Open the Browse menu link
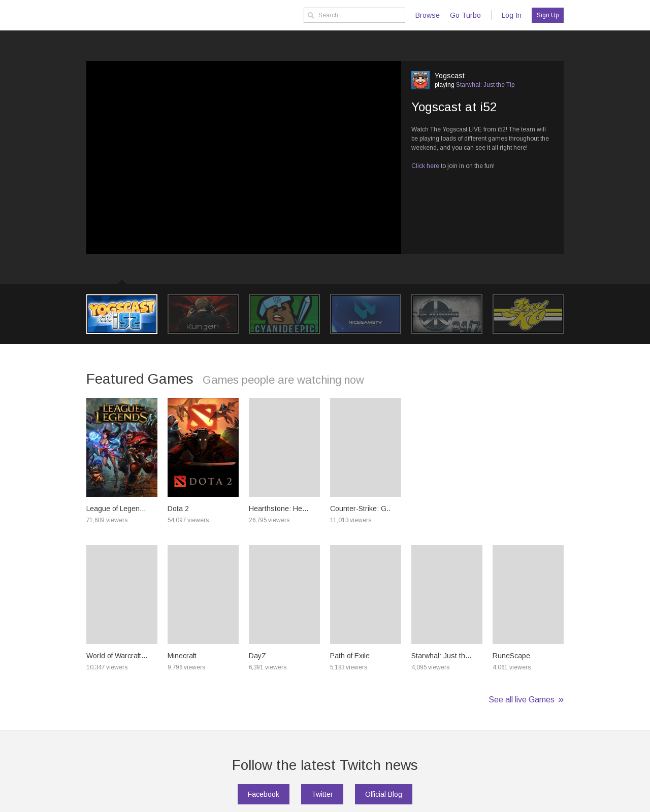650x812 pixels. coord(427,15)
